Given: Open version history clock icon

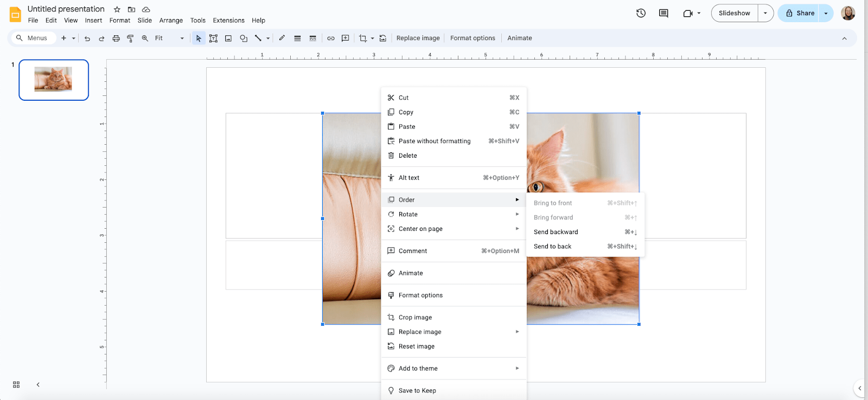Looking at the screenshot, I should coord(641,13).
